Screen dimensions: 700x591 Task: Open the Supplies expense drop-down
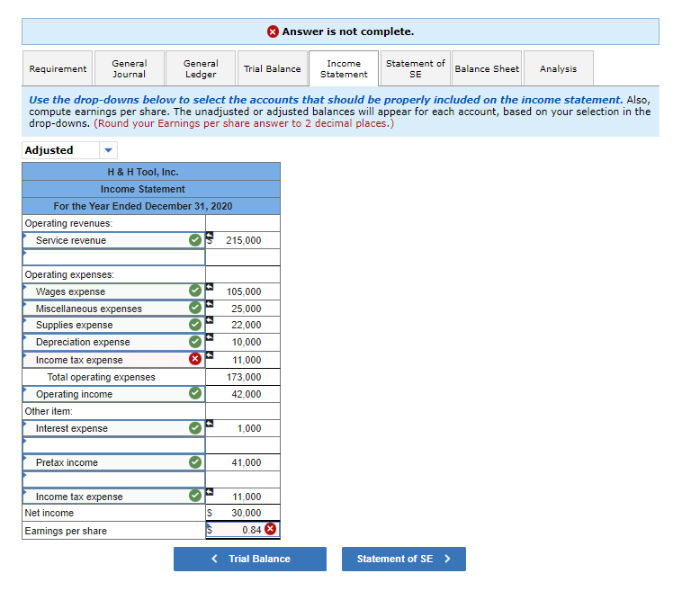point(114,325)
